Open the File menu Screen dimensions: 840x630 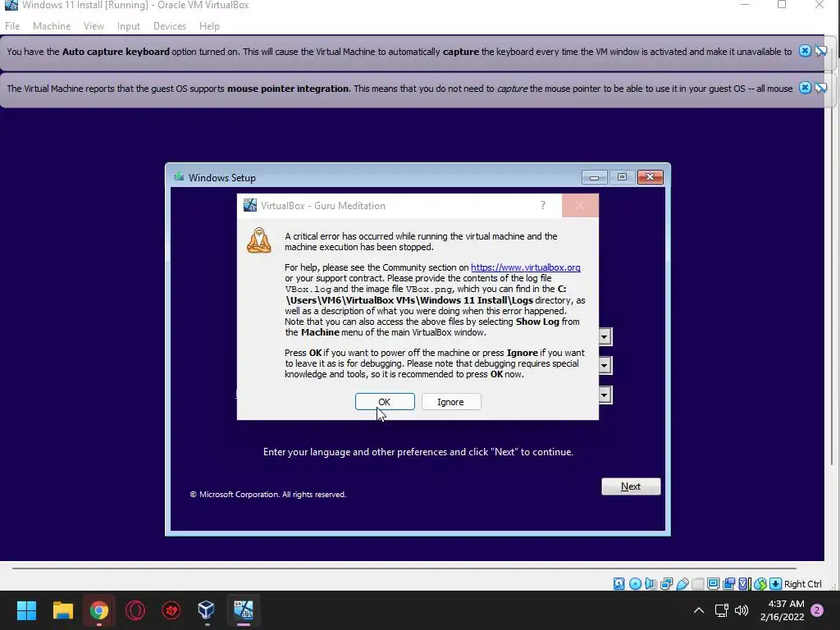click(x=12, y=25)
